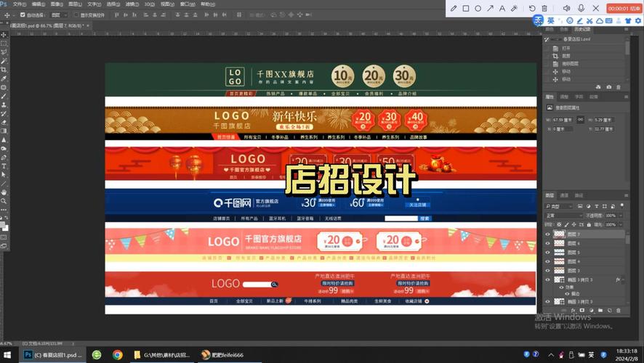Select the Move tool in the toolbox
Screen dimensions: 644x363
(x=4, y=35)
